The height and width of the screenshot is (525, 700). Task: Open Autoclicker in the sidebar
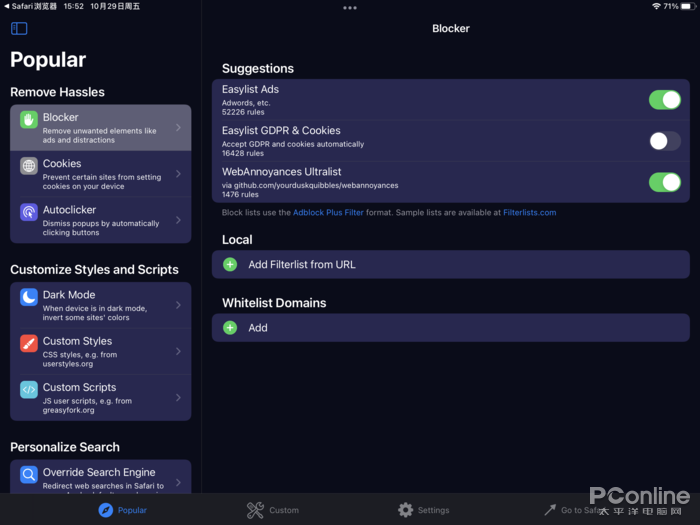coord(101,220)
